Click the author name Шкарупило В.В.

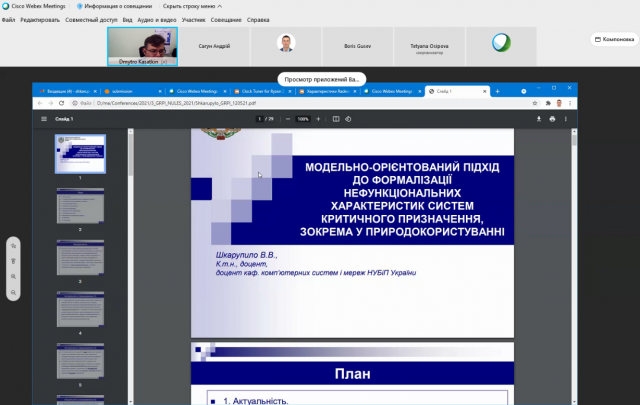click(247, 255)
